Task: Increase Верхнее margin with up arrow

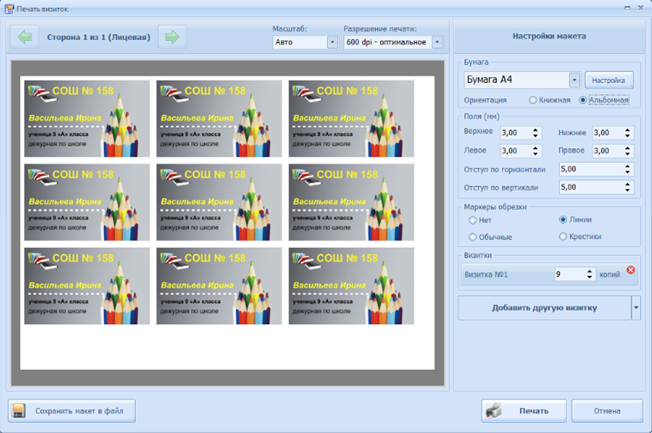Action: (x=536, y=129)
